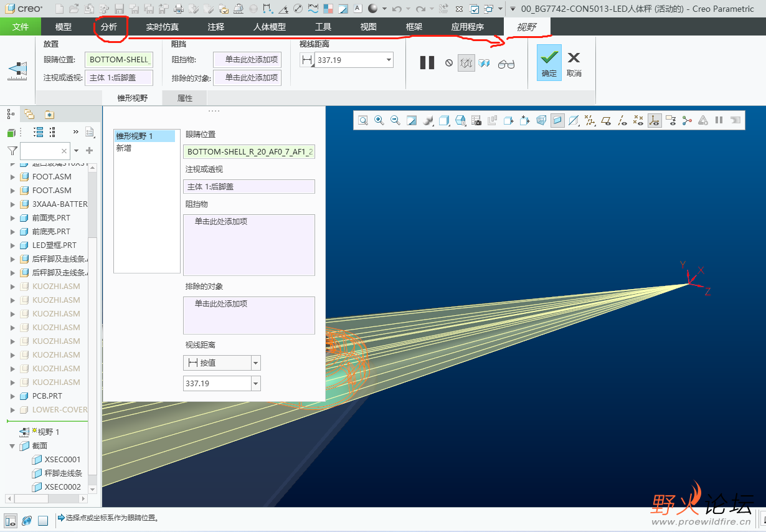Image resolution: width=766 pixels, height=532 pixels.
Task: Switch to the 模型 ribbon tab
Action: (64, 27)
